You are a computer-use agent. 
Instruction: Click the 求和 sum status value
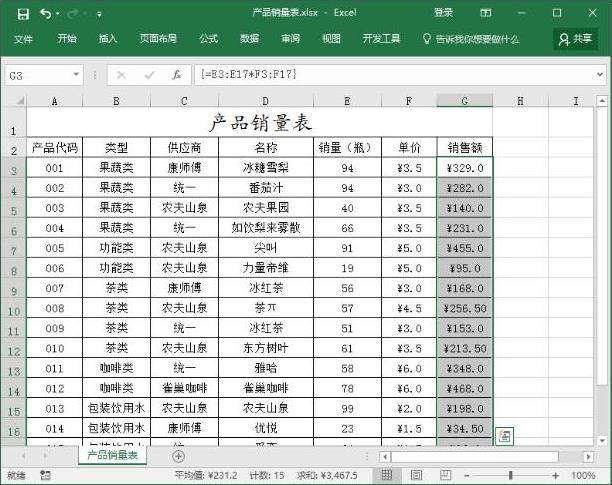tap(327, 476)
